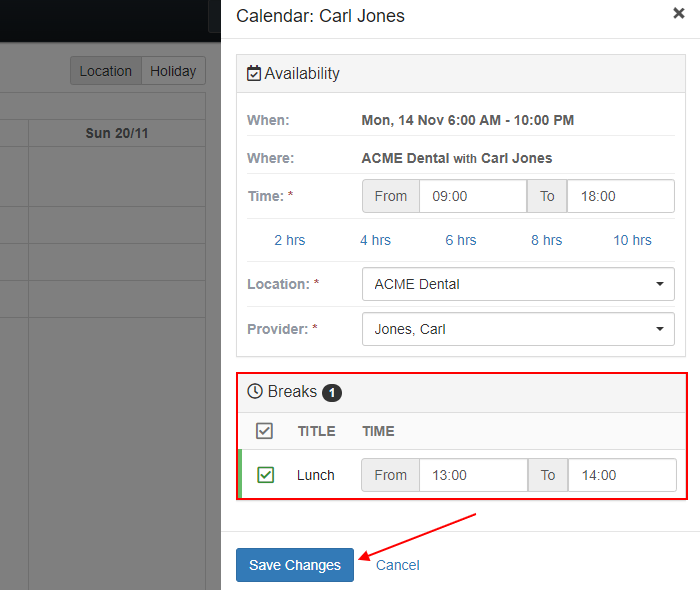Click the Breaks clock icon
700x590 pixels.
[255, 391]
